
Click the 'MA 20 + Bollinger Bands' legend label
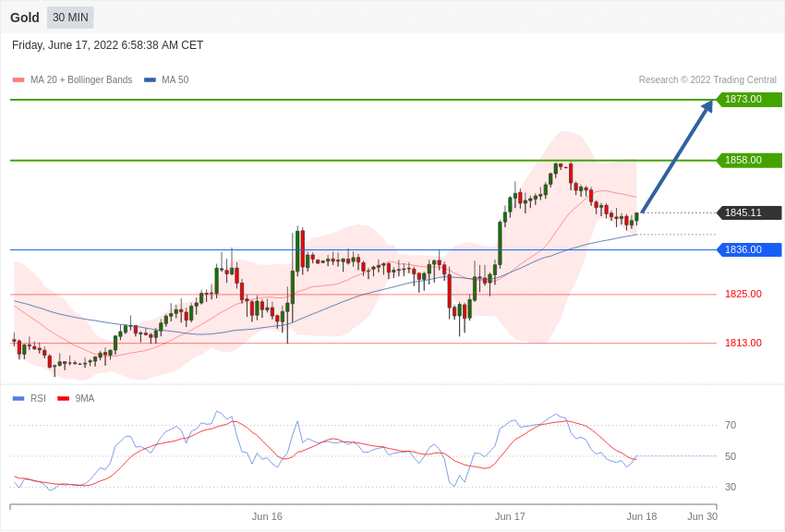pyautogui.click(x=81, y=79)
